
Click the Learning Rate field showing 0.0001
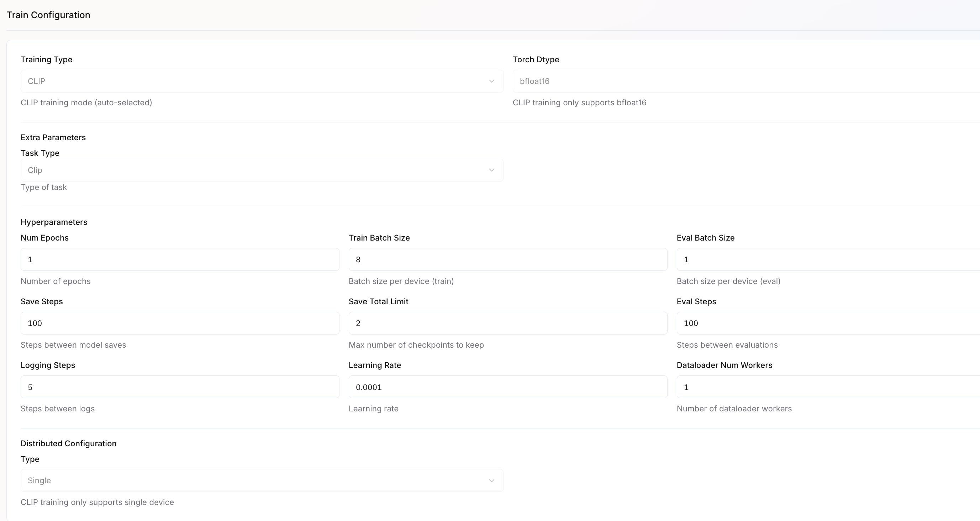(507, 387)
